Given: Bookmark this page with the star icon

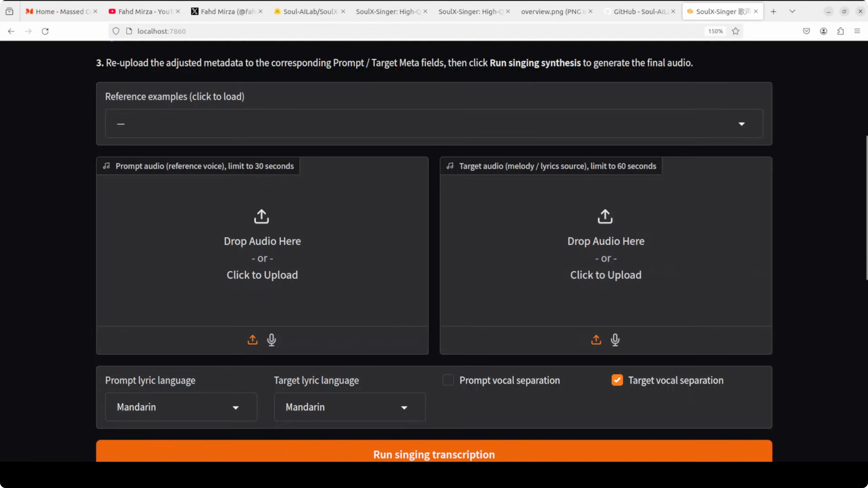Looking at the screenshot, I should pyautogui.click(x=736, y=31).
